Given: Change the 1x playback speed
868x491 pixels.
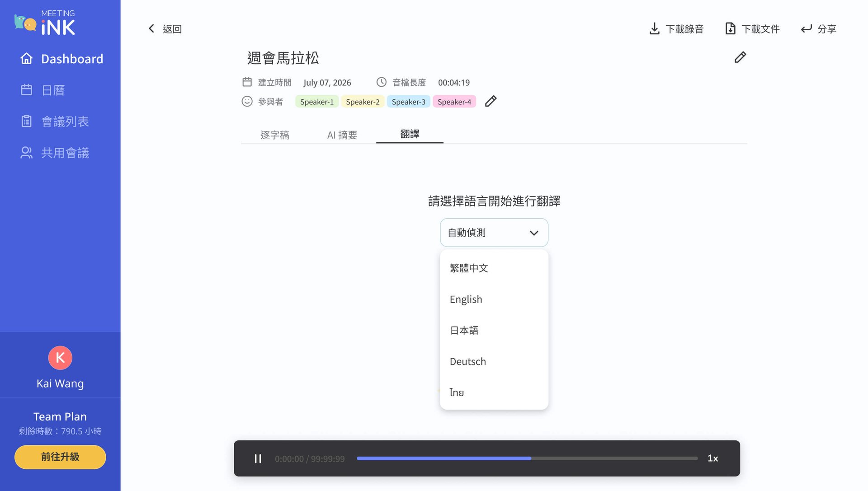Looking at the screenshot, I should point(712,458).
